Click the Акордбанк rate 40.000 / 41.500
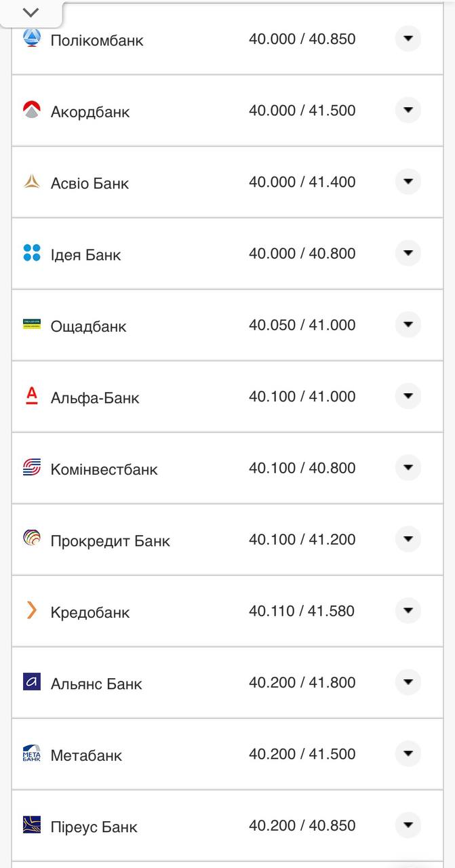The height and width of the screenshot is (868, 455). pos(302,110)
